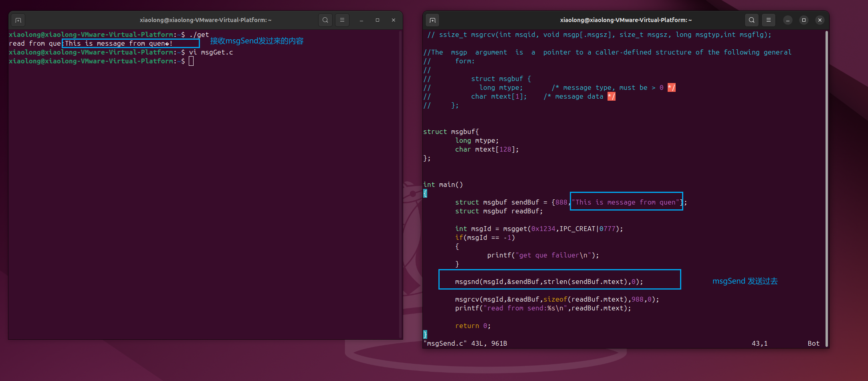The image size is (868, 381).
Task: Click the right terminal vertical scrollbar
Action: pyautogui.click(x=826, y=188)
